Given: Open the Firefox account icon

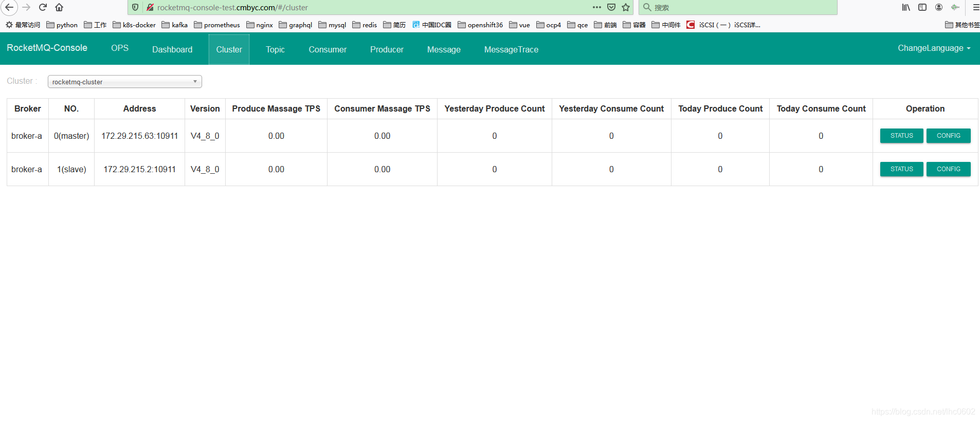Looking at the screenshot, I should tap(939, 7).
